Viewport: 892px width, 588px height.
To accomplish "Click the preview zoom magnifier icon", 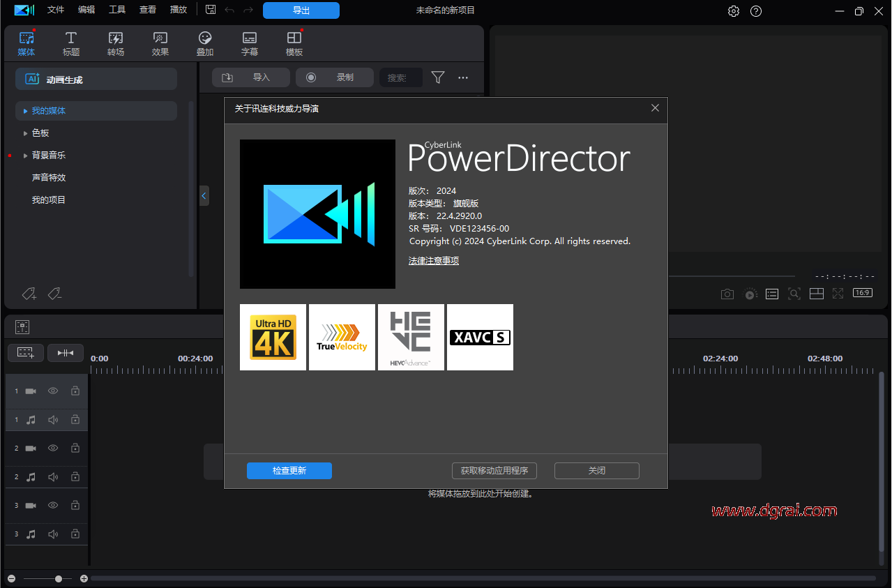I will click(x=794, y=294).
